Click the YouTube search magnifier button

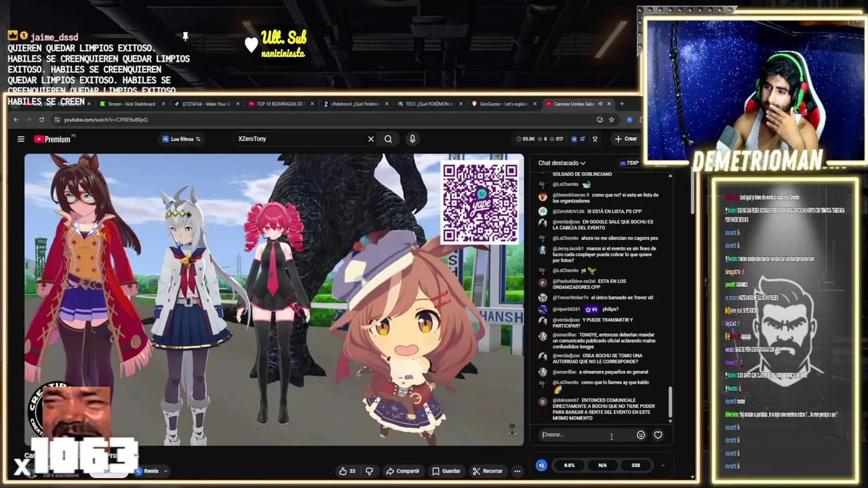388,139
